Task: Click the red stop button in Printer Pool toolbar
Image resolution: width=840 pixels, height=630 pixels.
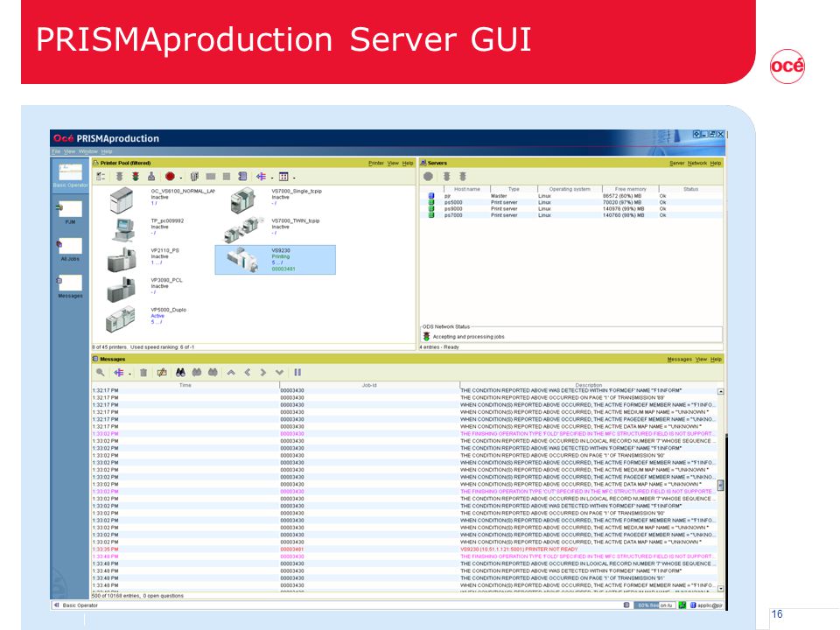Action: (170, 176)
